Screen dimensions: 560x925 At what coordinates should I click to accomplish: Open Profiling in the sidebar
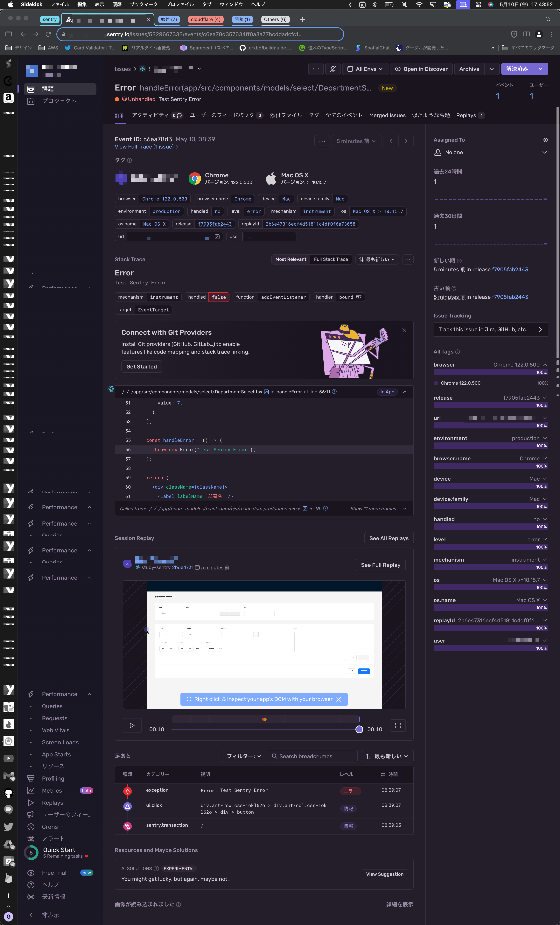[x=53, y=779]
